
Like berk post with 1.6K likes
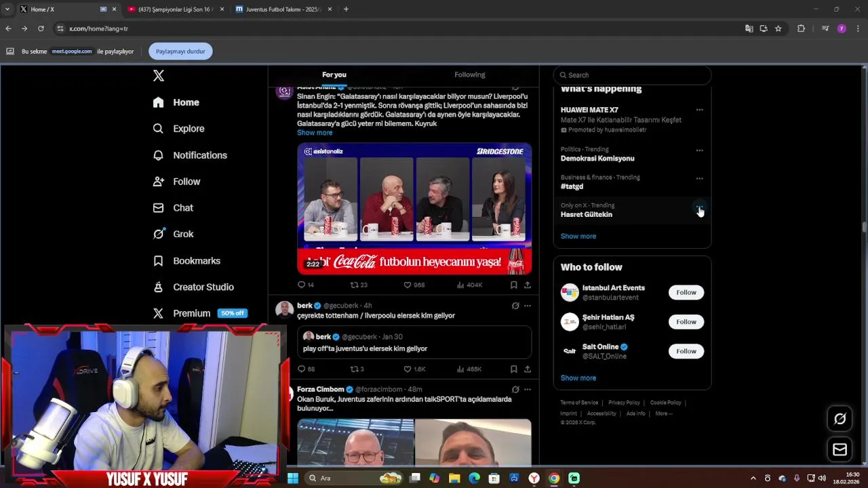coord(414,369)
